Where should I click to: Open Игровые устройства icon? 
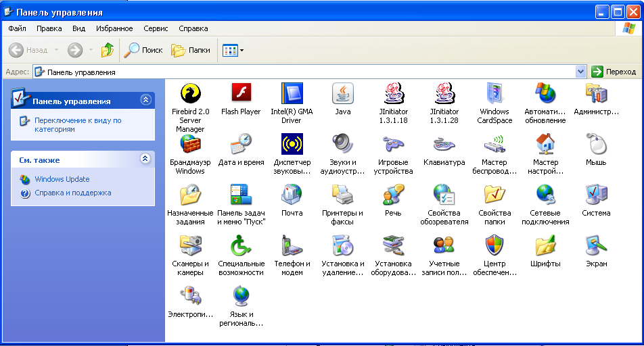pyautogui.click(x=394, y=145)
